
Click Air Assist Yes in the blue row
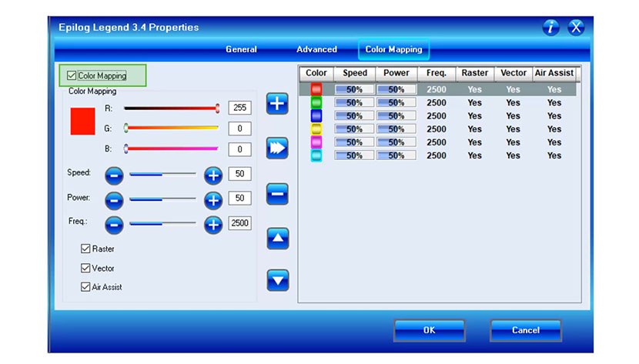click(x=554, y=116)
